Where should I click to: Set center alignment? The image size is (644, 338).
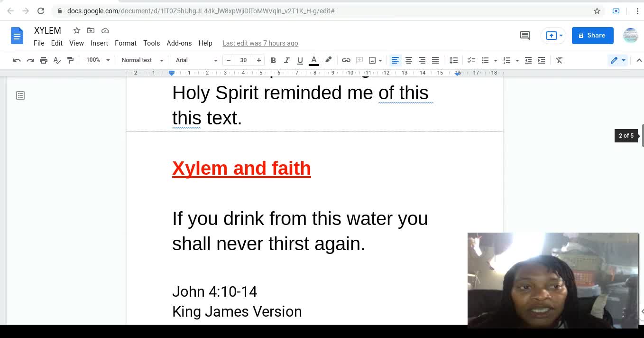[409, 60]
